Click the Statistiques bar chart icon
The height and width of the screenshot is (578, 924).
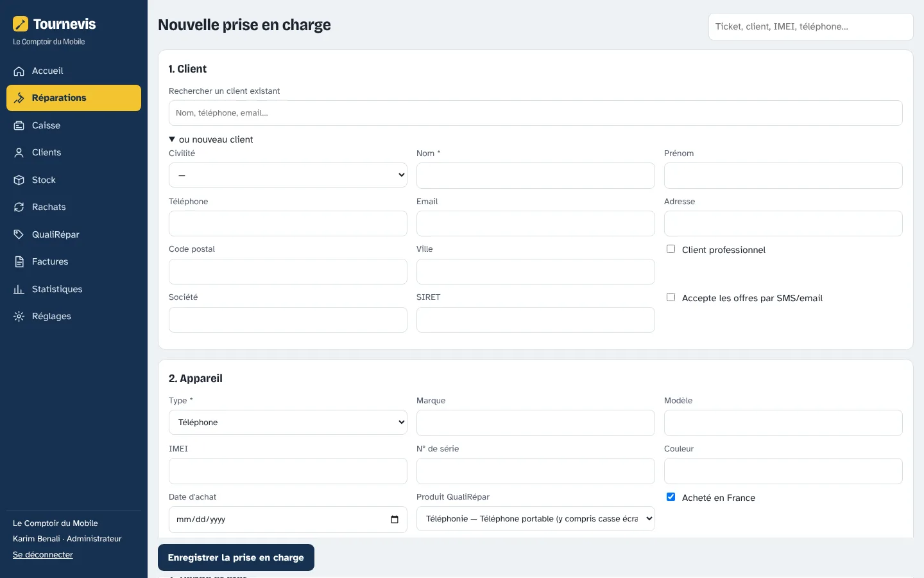[x=19, y=290]
